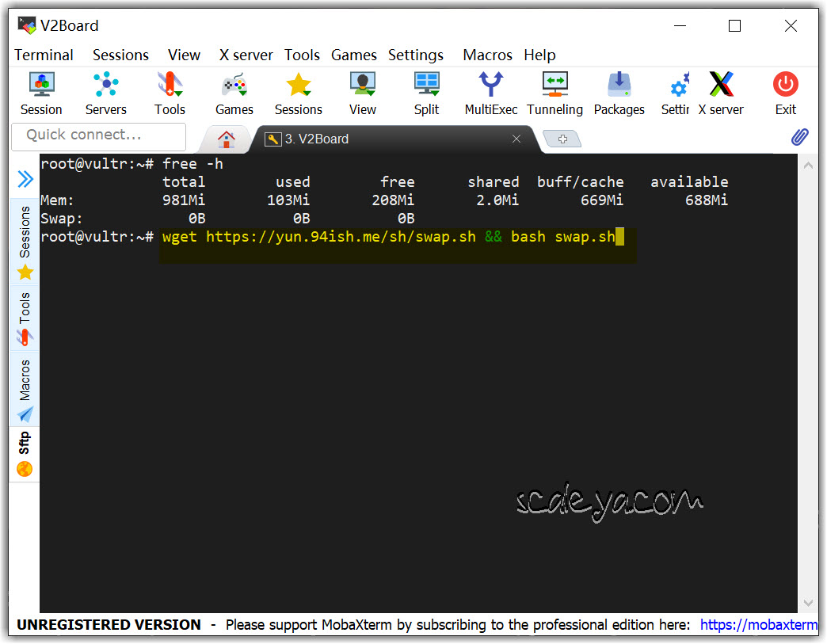This screenshot has height=644, width=827.
Task: Open the Tunneling tool
Action: pyautogui.click(x=555, y=93)
